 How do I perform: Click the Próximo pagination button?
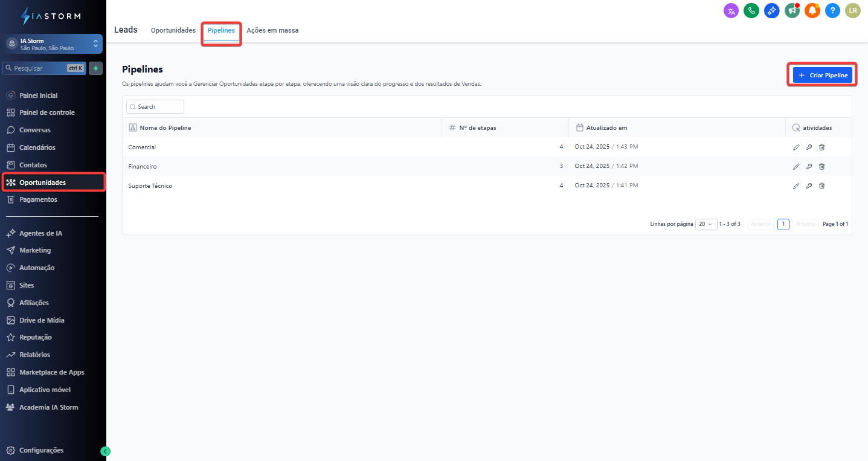806,224
